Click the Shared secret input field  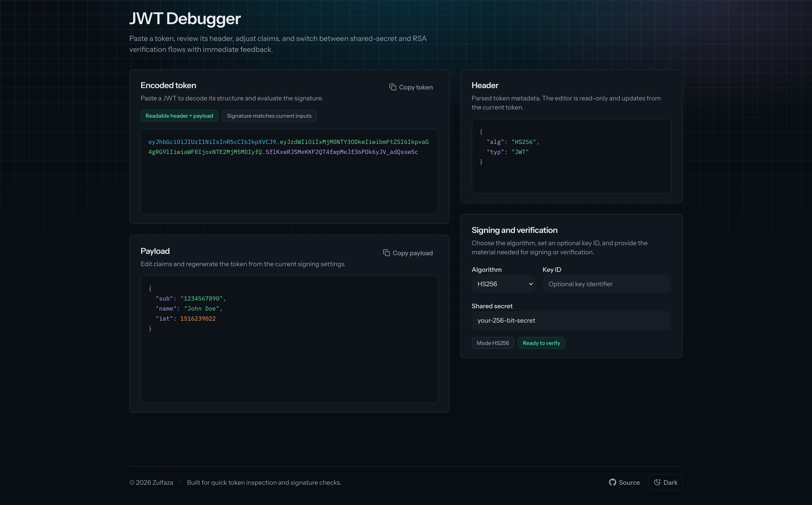click(571, 320)
